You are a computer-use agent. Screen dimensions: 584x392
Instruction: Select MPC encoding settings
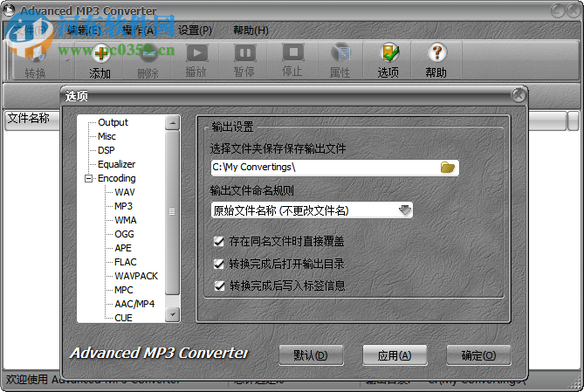tap(124, 290)
